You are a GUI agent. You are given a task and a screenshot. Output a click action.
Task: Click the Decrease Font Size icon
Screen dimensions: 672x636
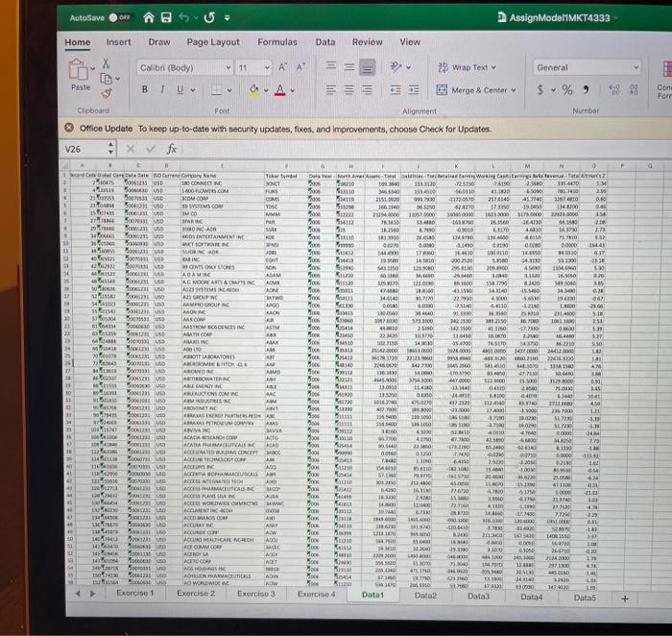tap(300, 67)
